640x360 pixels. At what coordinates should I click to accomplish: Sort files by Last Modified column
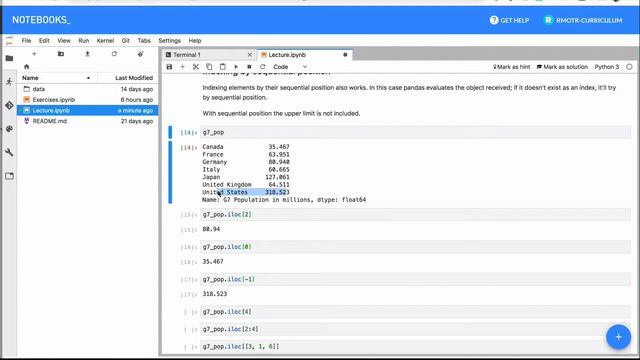[128, 78]
